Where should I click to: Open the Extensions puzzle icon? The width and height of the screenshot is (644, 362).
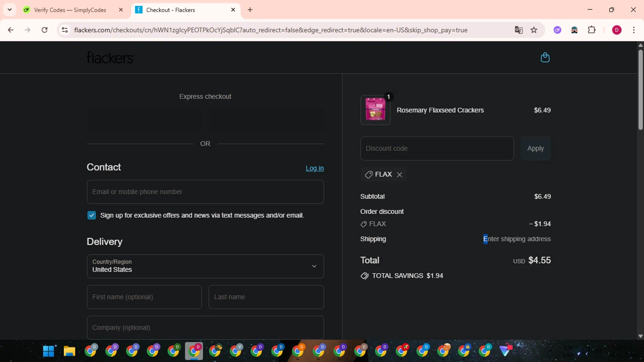pyautogui.click(x=592, y=30)
